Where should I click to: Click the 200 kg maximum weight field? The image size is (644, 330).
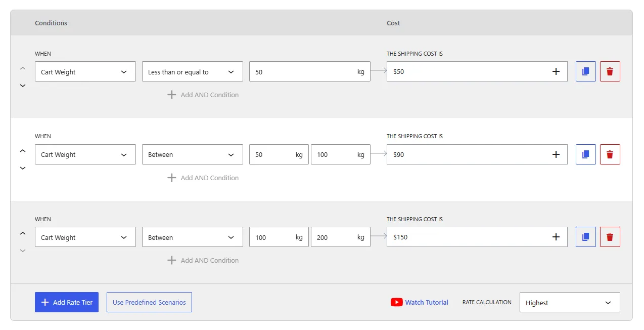(x=341, y=237)
